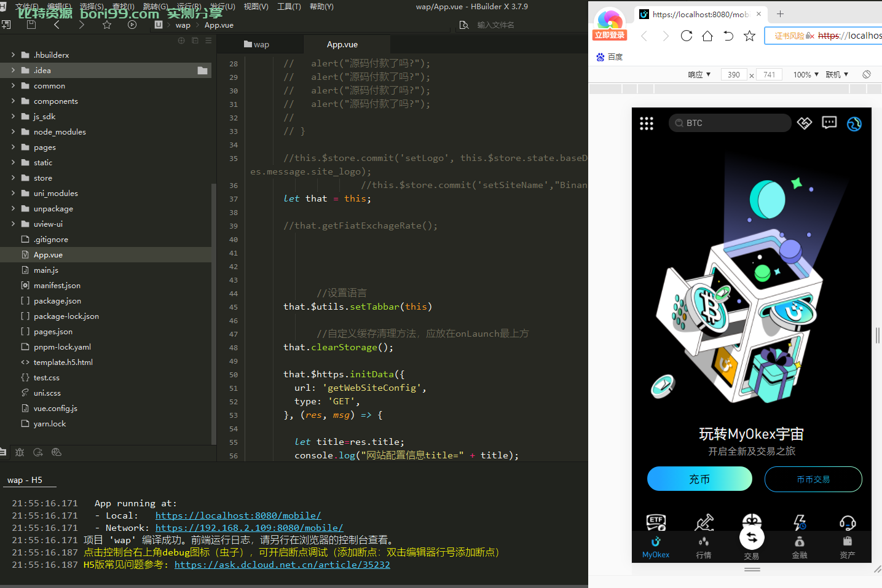Click the 币币交易 outlined button
The height and width of the screenshot is (588, 882).
coord(813,479)
